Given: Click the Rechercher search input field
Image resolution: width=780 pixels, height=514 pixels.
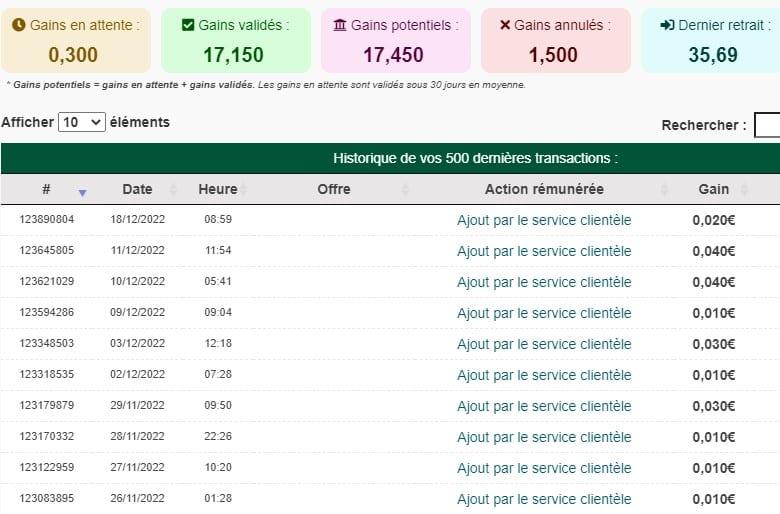Looking at the screenshot, I should 768,125.
